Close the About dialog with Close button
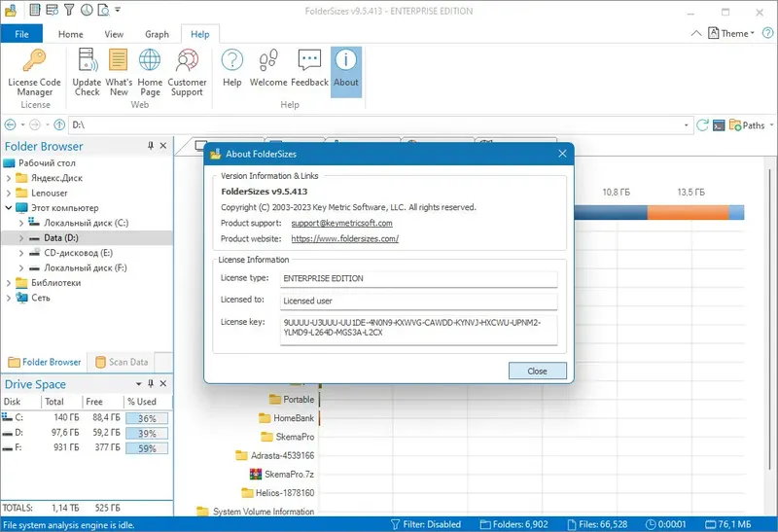The height and width of the screenshot is (532, 778). tap(538, 371)
